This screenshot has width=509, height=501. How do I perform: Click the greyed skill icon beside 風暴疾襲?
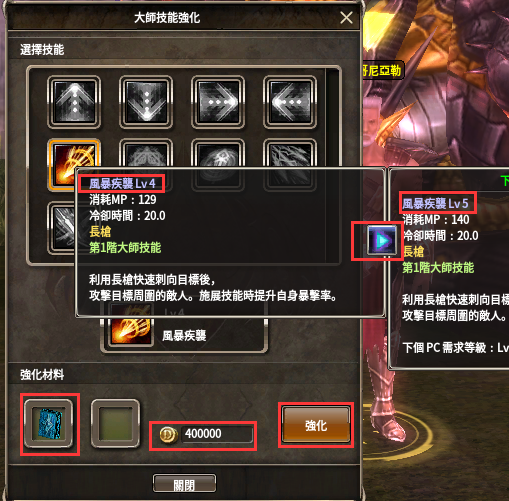tap(146, 153)
